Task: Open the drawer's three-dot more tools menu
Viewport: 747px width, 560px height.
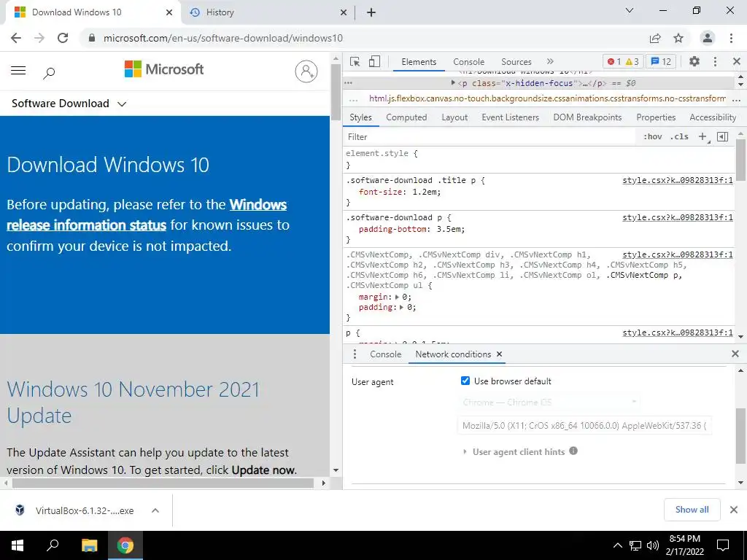Action: (x=355, y=354)
